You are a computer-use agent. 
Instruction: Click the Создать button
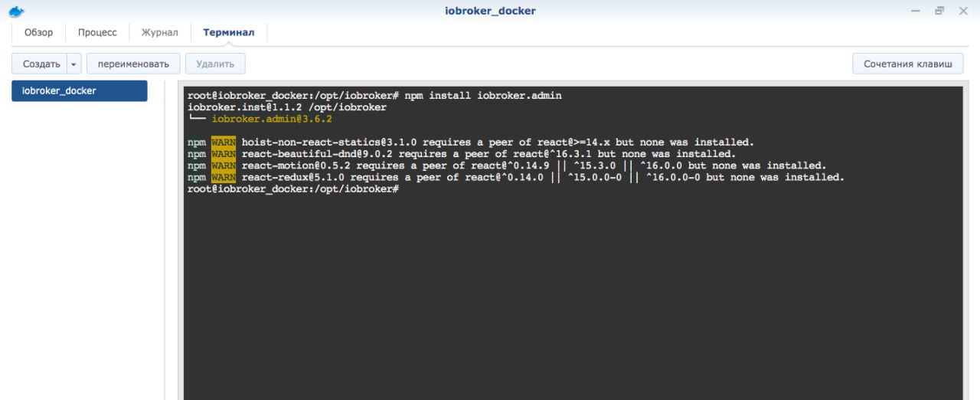coord(41,64)
